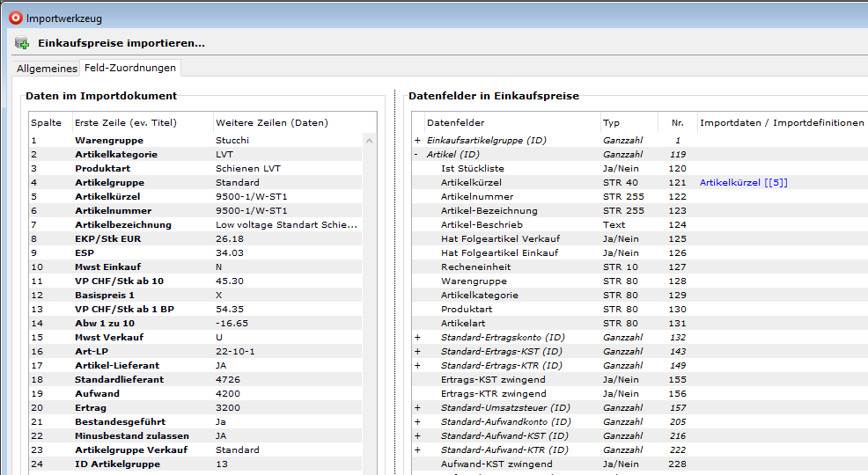Expand the Standard-Ertrags-KST (ID) node
The height and width of the screenshot is (475, 868).
pos(417,352)
